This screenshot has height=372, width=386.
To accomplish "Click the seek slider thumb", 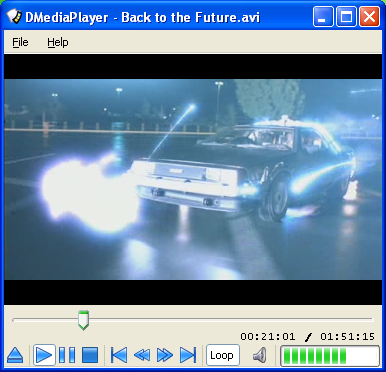I will tap(83, 320).
